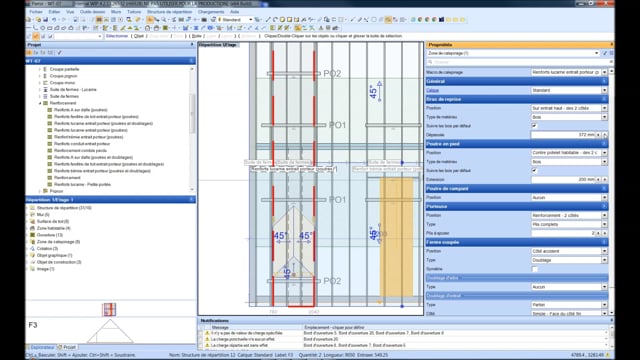Click the pencil apply icon beside Zone de calepinage combo

(x=605, y=53)
